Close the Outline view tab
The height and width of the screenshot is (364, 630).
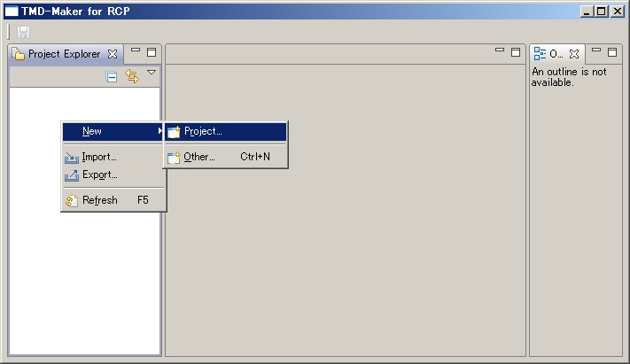click(574, 54)
